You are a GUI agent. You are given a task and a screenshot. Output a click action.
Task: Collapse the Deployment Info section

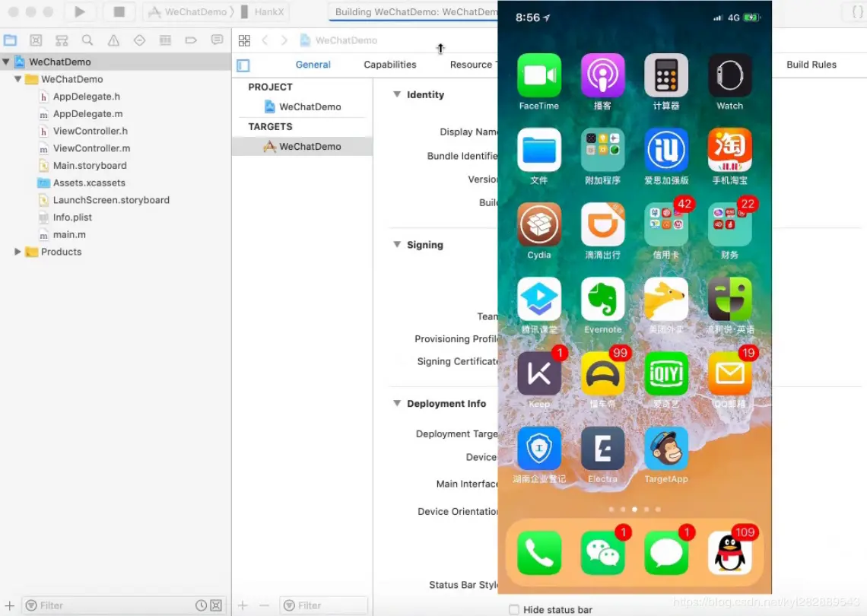[396, 403]
